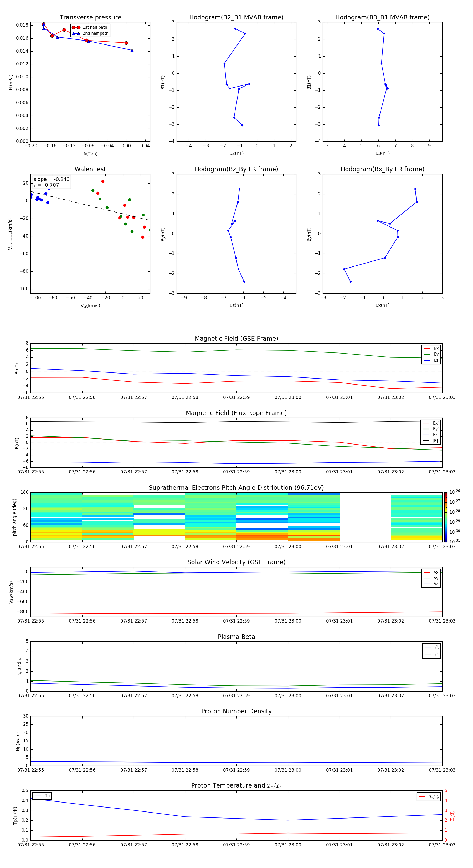Click 'Proton Temperature and Te/Tp' title
Screen dimensions: 473x868
(236, 786)
